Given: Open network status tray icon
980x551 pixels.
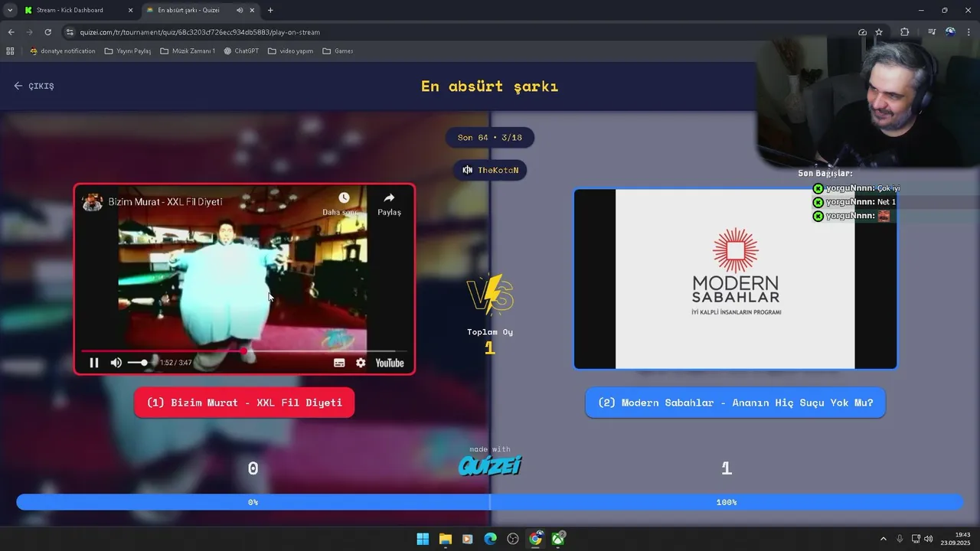Looking at the screenshot, I should [x=916, y=539].
